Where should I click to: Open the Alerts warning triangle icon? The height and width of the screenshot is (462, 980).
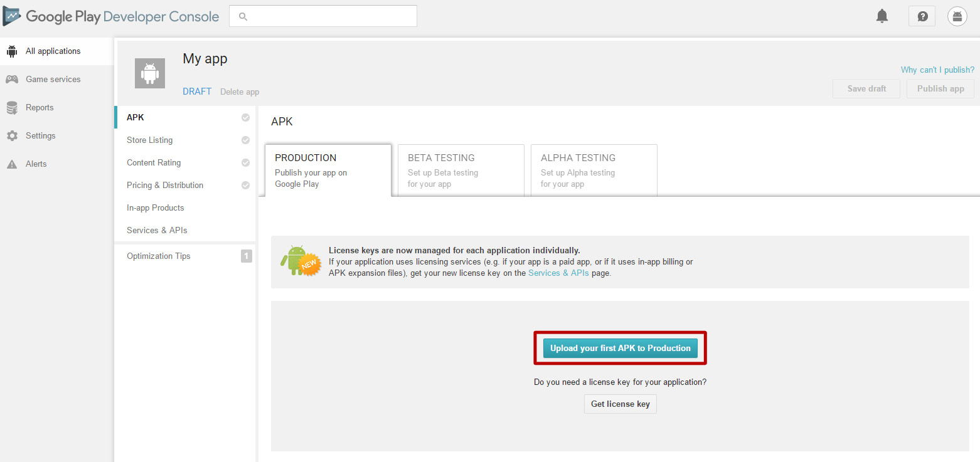coord(12,164)
